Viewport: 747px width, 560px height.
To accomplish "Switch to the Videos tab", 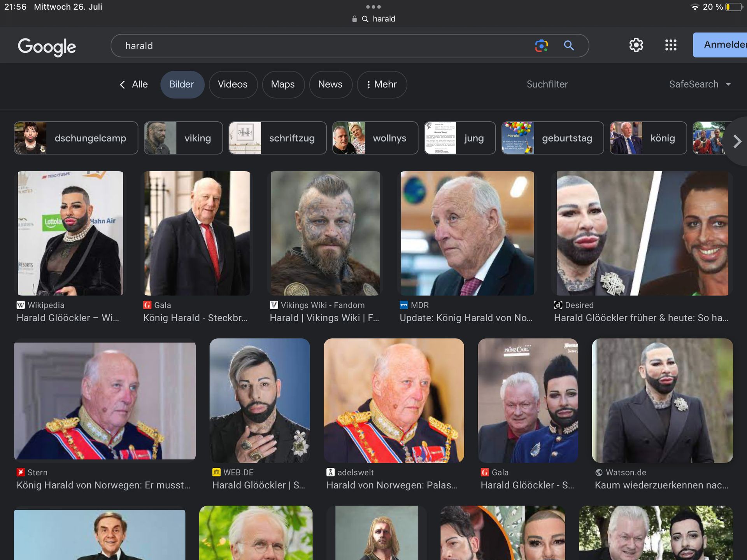I will (233, 84).
